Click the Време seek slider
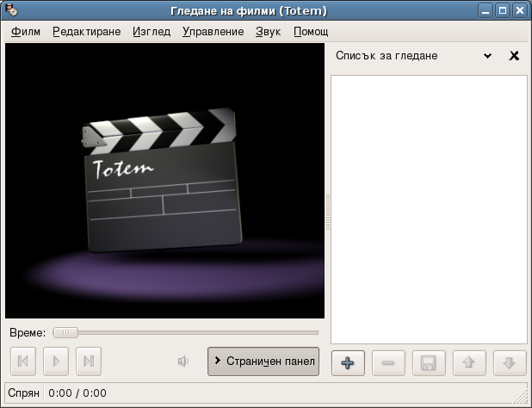This screenshot has width=532, height=408. point(185,332)
